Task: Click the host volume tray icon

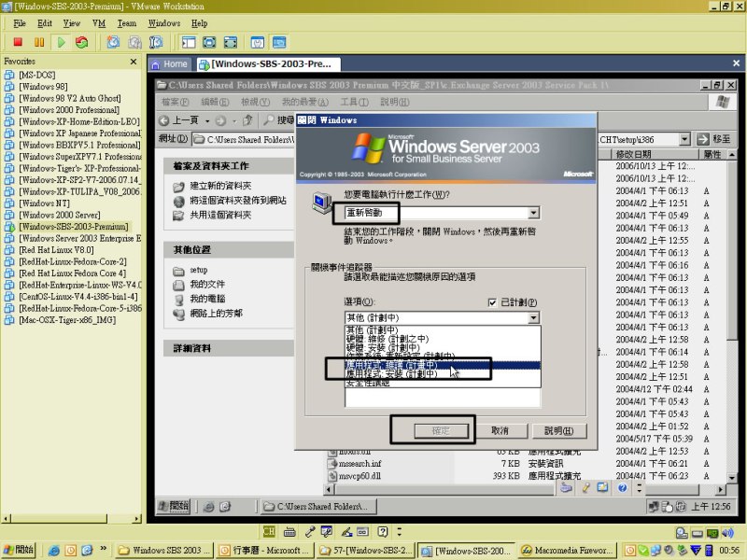Action: 727,533
